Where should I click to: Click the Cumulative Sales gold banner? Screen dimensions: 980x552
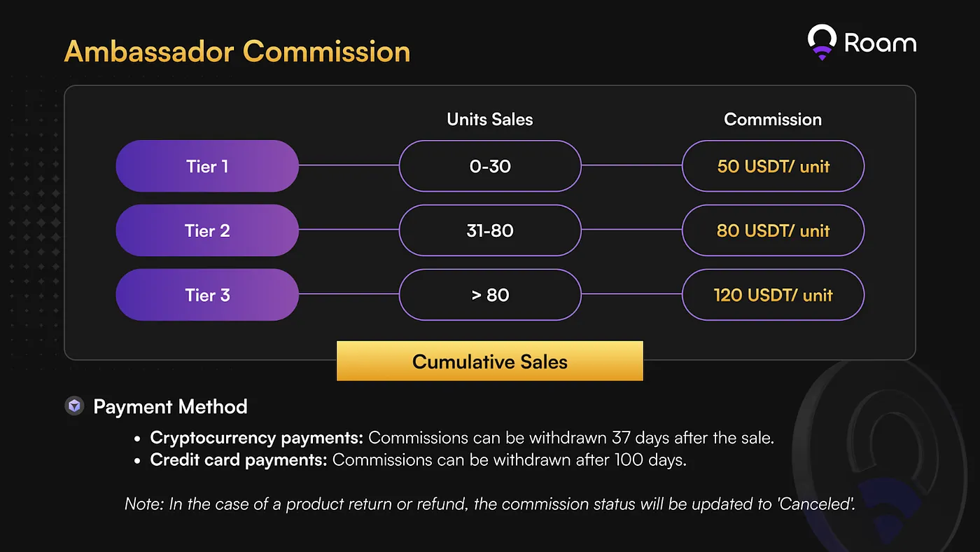(490, 361)
